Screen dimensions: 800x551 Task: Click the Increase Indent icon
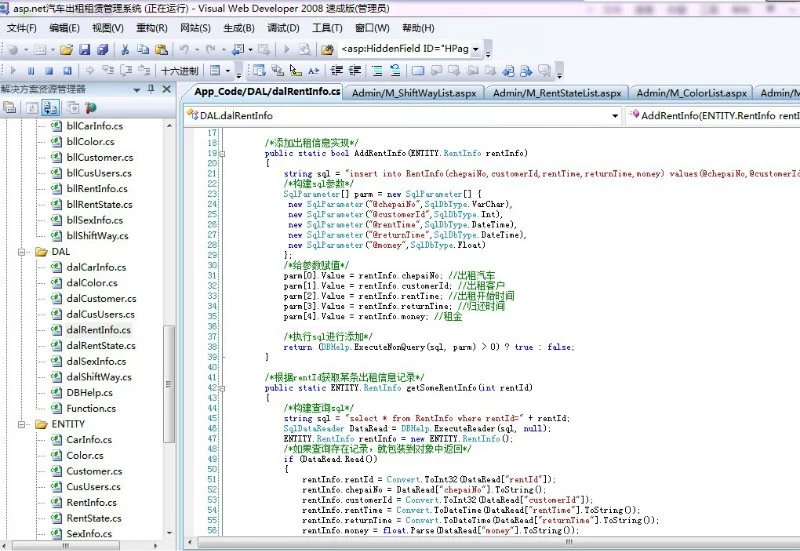coord(355,70)
